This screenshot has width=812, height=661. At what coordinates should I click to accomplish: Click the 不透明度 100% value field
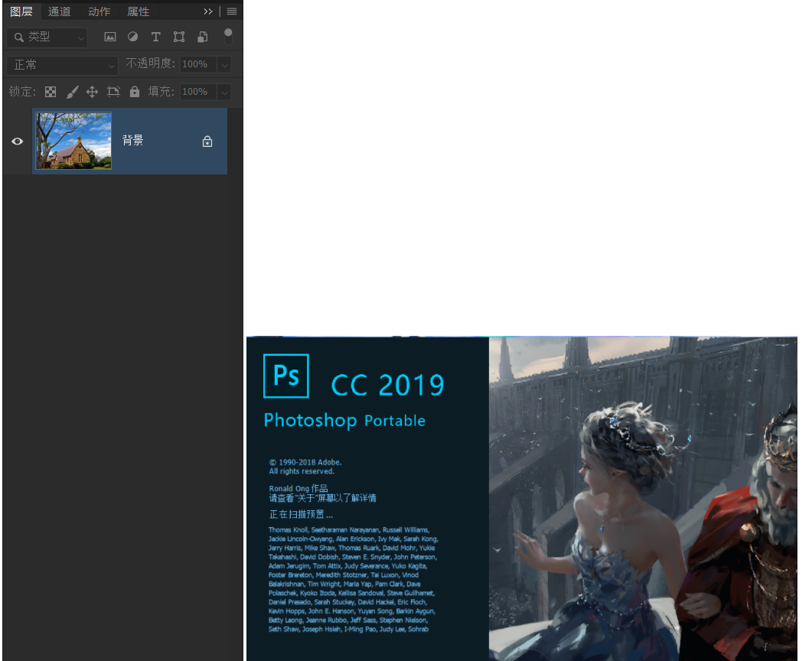pos(198,64)
